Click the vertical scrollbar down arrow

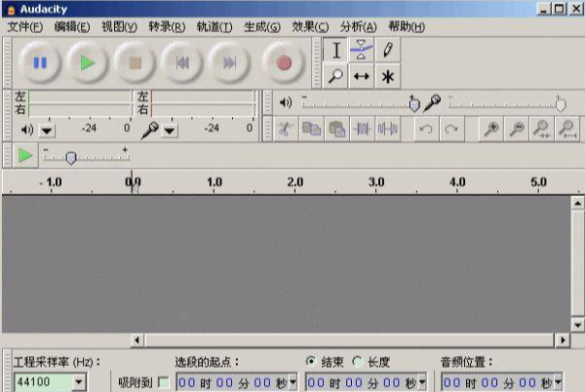tap(577, 325)
